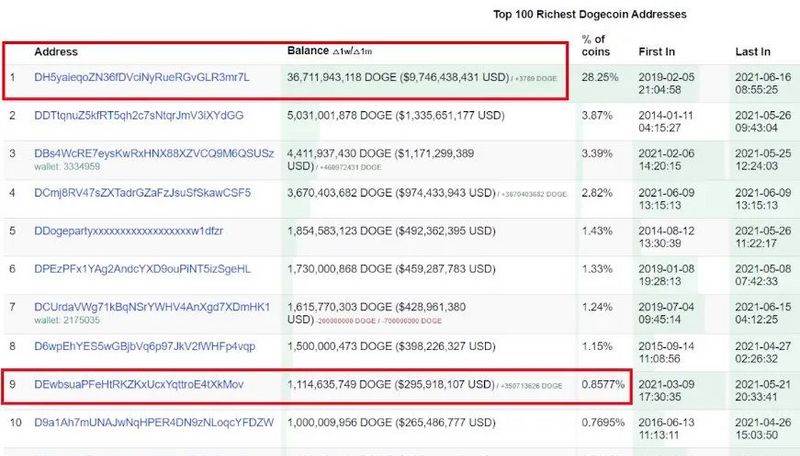The width and height of the screenshot is (800, 456).
Task: Click the 28.25% coins value
Action: coord(599,78)
